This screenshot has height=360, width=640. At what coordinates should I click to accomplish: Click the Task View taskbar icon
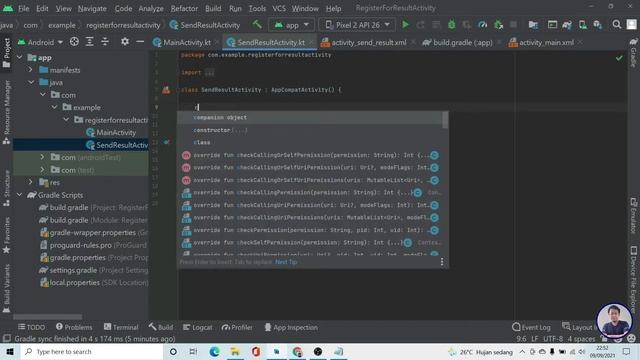point(193,351)
